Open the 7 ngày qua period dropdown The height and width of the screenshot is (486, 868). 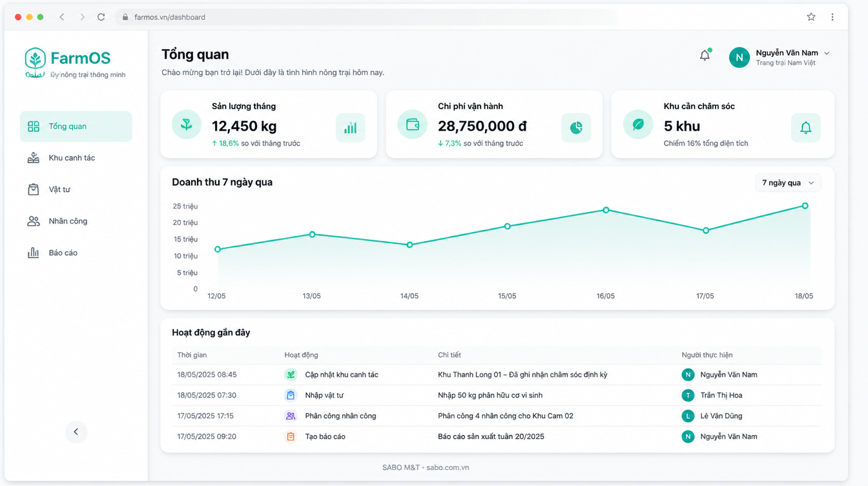click(788, 183)
